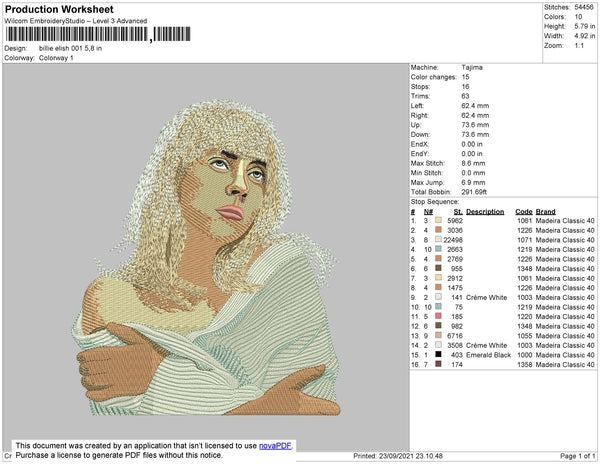Image resolution: width=600 pixels, height=464 pixels.
Task: Click the 'Emerald Black' description
Action: [488, 355]
